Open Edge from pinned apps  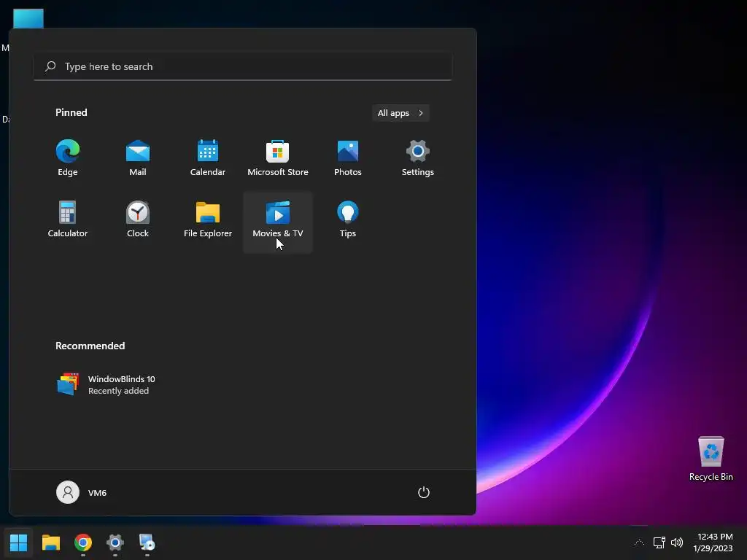click(x=68, y=158)
